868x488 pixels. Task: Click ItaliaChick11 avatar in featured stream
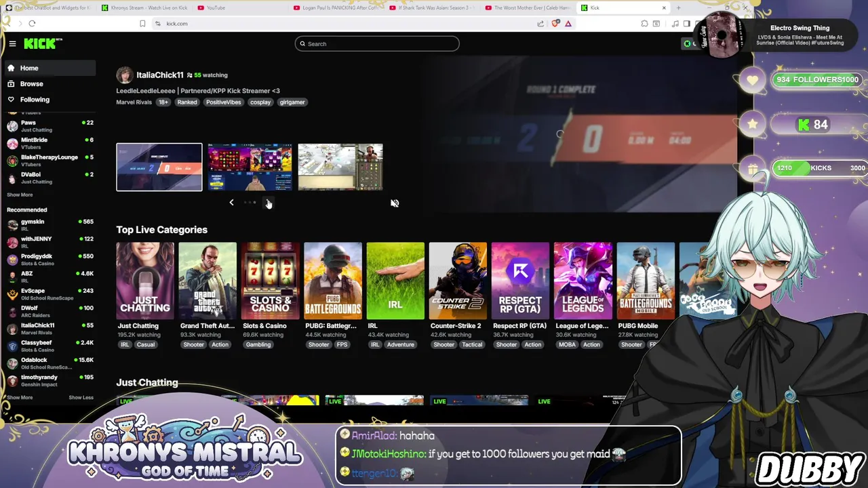124,75
